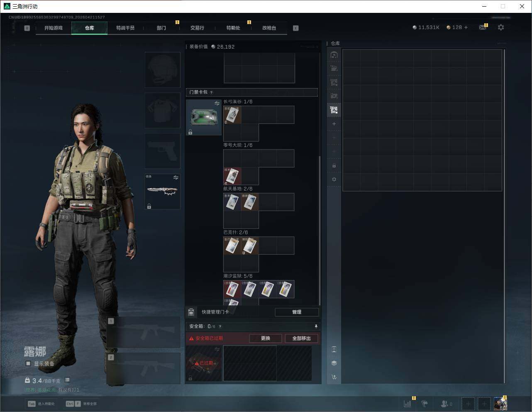
Task: Add a new warehouse page with the plus icon
Action: 334,124
